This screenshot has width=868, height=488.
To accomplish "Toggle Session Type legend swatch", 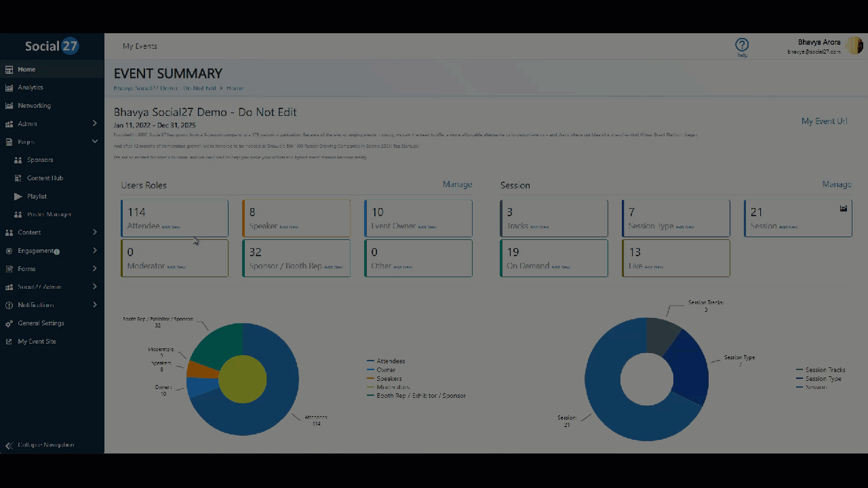I will [800, 379].
